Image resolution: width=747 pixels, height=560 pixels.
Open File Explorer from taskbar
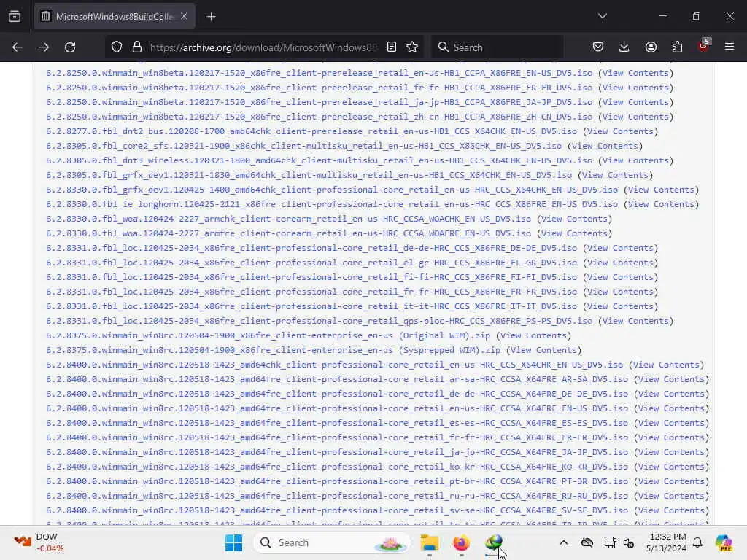[x=429, y=542]
